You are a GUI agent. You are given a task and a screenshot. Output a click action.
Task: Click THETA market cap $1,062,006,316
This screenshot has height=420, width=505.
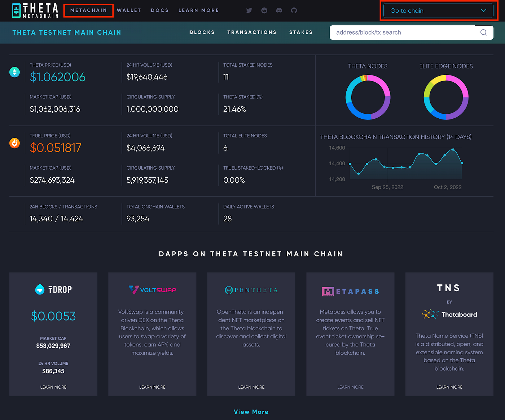coord(55,109)
